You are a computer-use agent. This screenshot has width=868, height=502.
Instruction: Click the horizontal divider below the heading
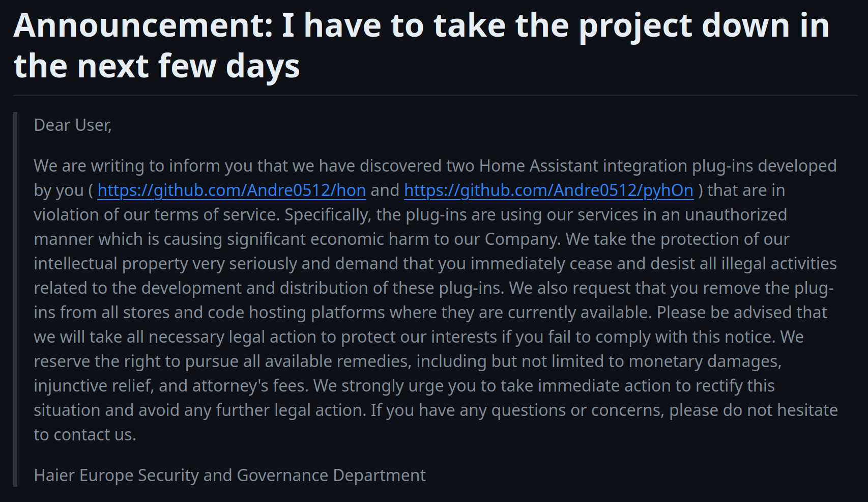click(435, 95)
